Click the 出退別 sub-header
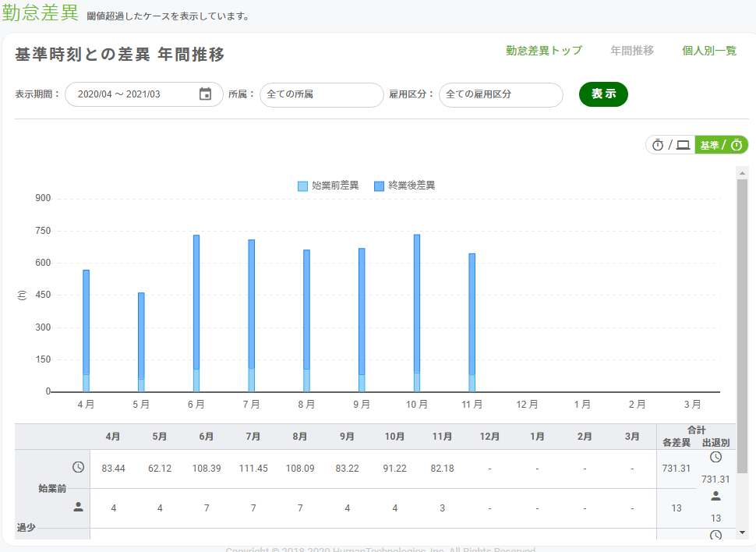 tap(716, 443)
